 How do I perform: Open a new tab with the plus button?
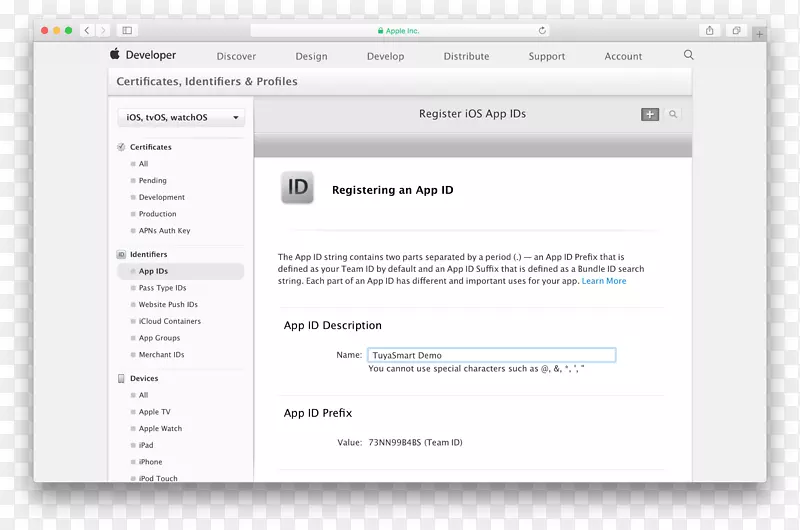[x=759, y=34]
